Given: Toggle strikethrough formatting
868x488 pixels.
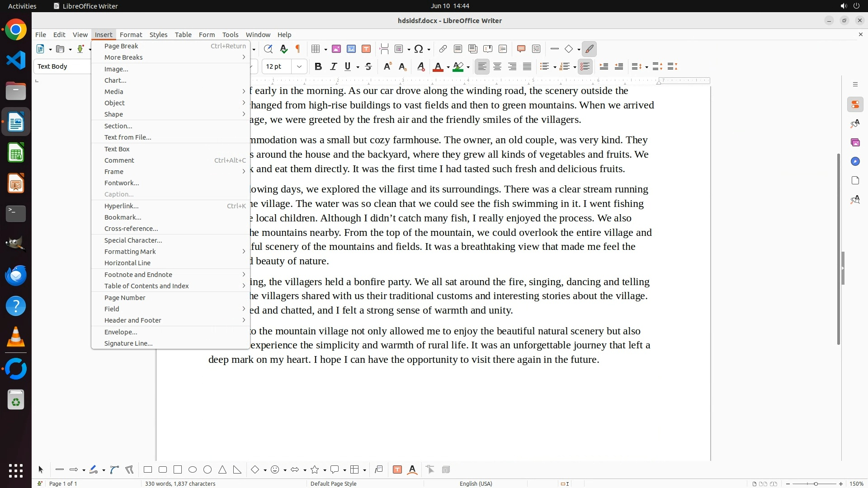Looking at the screenshot, I should click(x=368, y=67).
